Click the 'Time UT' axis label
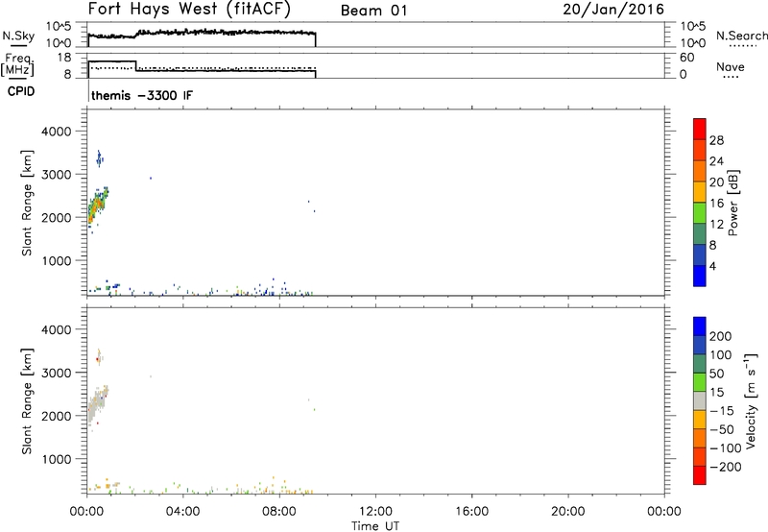The image size is (768, 532). (375, 526)
